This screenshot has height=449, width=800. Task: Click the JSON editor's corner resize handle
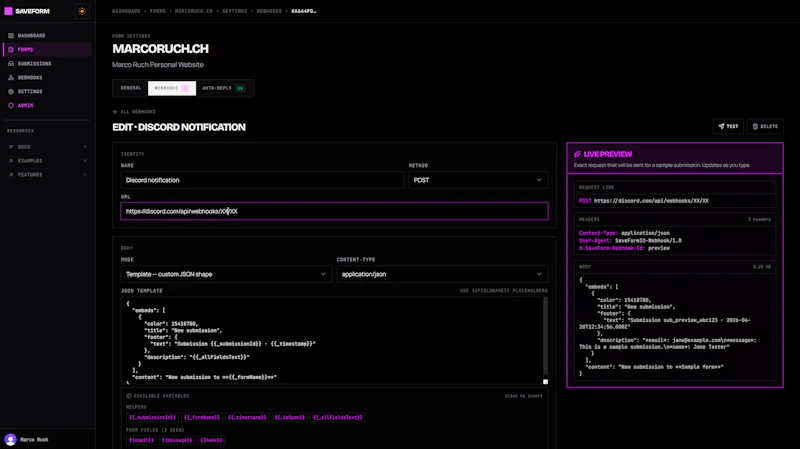point(545,382)
